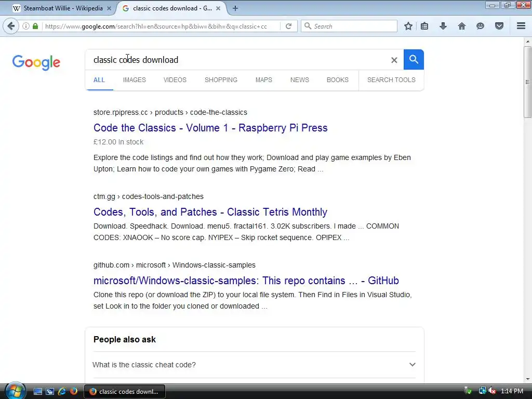The width and height of the screenshot is (532, 399).
Task: Reload the page with the refresh icon
Action: click(x=288, y=26)
